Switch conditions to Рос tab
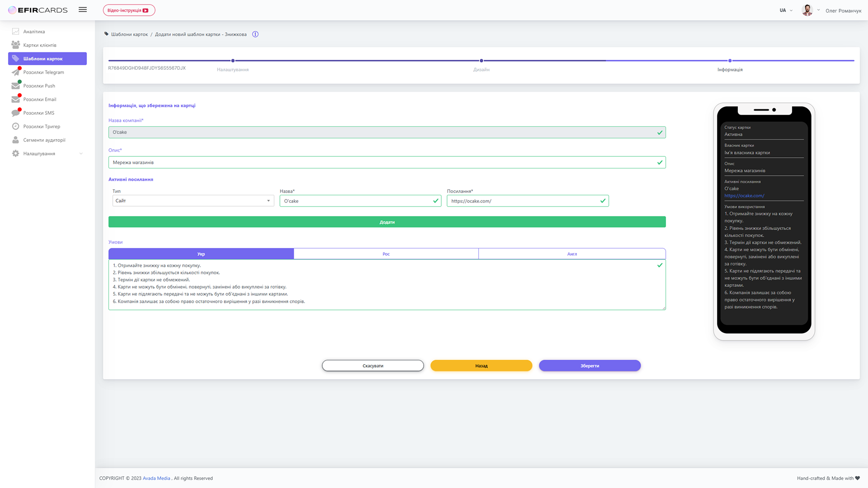 pyautogui.click(x=386, y=254)
